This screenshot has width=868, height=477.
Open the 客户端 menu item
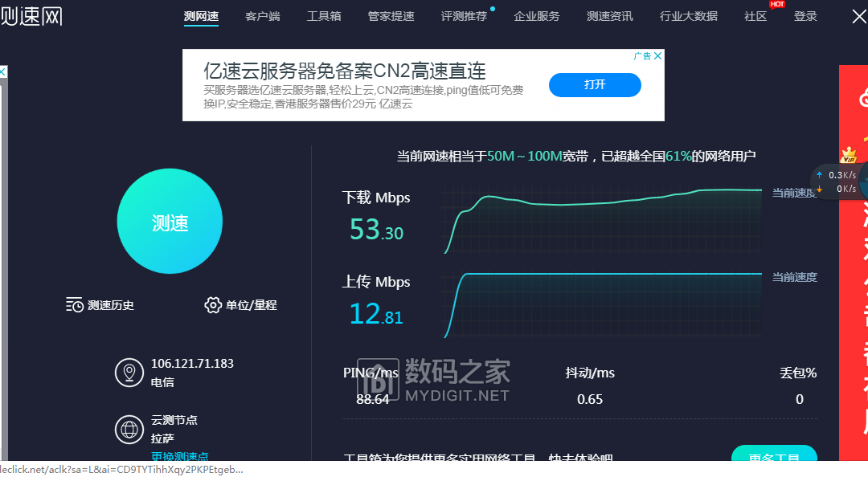click(x=263, y=16)
